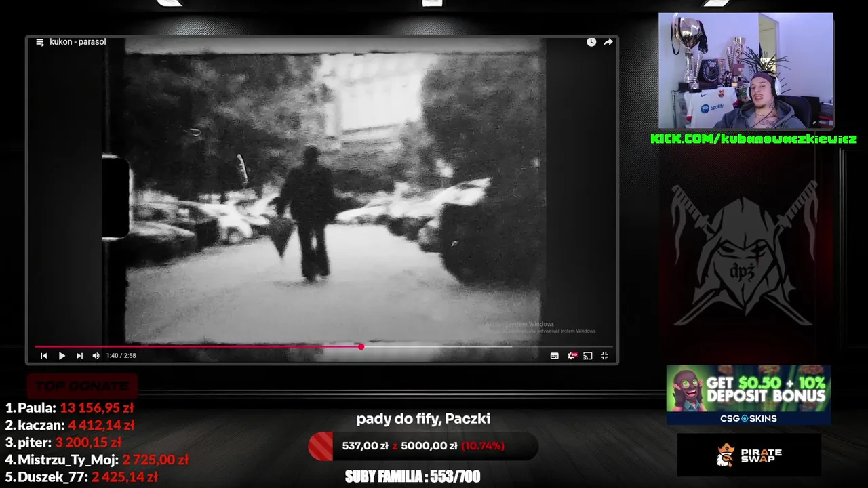The width and height of the screenshot is (868, 488).
Task: Open the CSG Skins deposit bonus banner
Action: coord(749,395)
